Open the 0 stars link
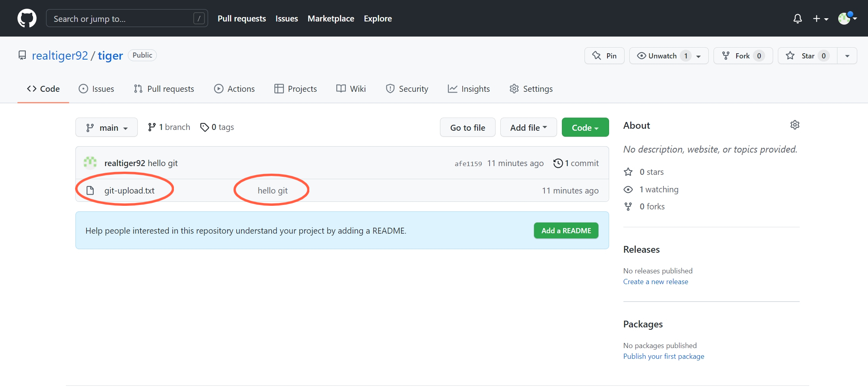Screen dimensions: 868x387 [x=644, y=172]
